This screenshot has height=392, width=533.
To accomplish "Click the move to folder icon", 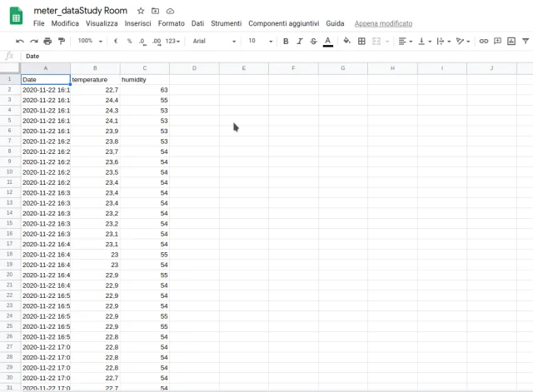I will 156,11.
